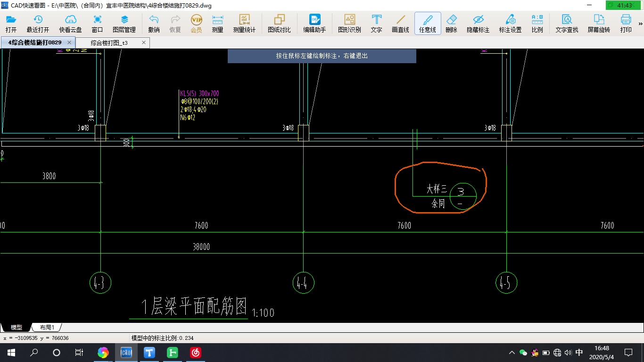Viewport: 644px width, 362px height.
Task: Click the 38000 total dimension text
Action: tap(201, 247)
